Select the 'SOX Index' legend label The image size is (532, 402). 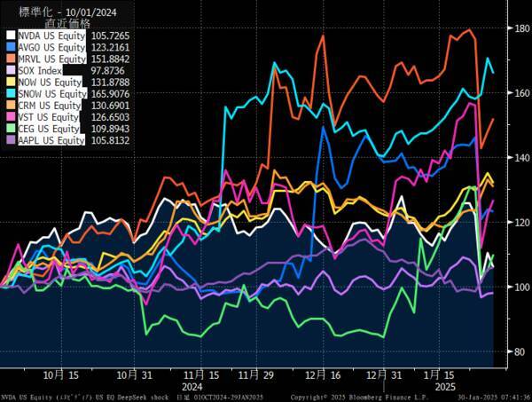[x=40, y=71]
